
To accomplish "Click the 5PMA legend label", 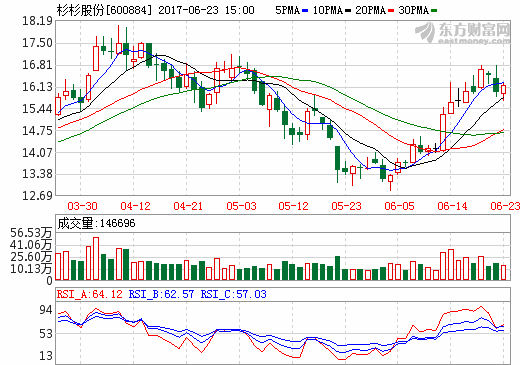I will point(287,10).
